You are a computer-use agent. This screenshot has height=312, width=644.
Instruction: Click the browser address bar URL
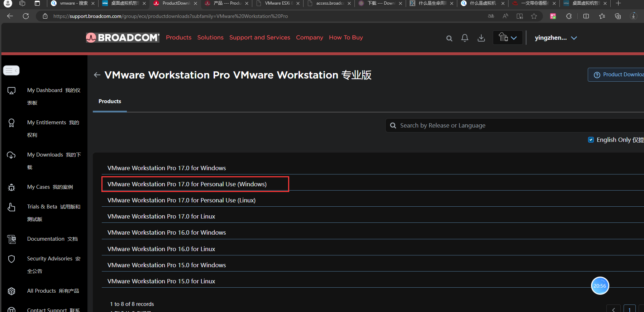pos(171,16)
